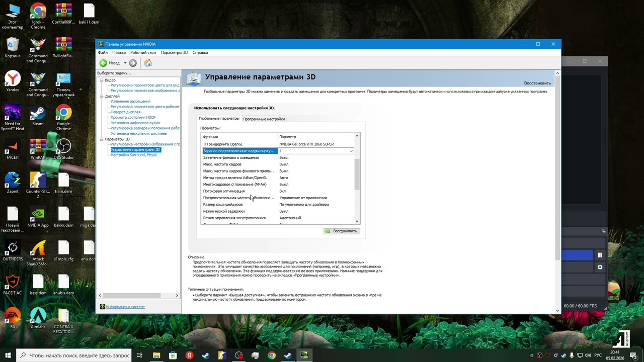Open Поворот дисплея task

125,112
